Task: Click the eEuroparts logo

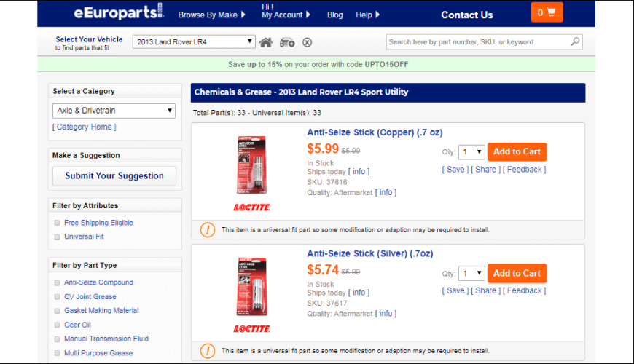Action: (x=119, y=12)
